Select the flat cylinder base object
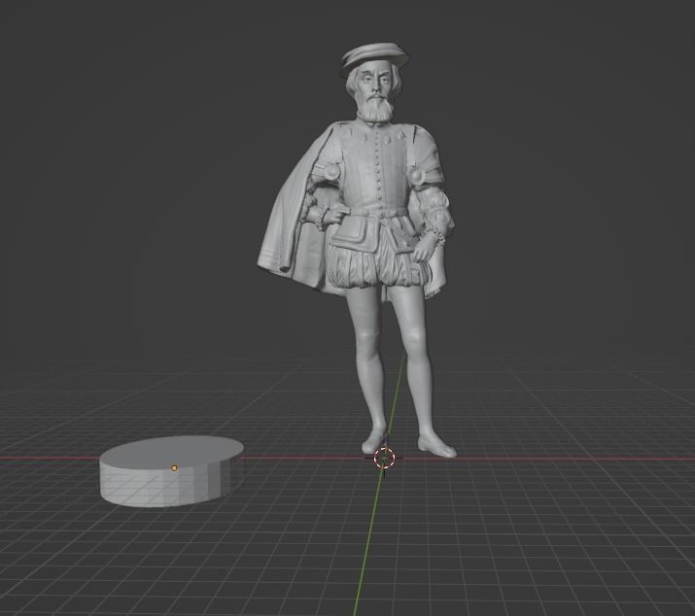Viewport: 695px width, 616px height. (171, 471)
